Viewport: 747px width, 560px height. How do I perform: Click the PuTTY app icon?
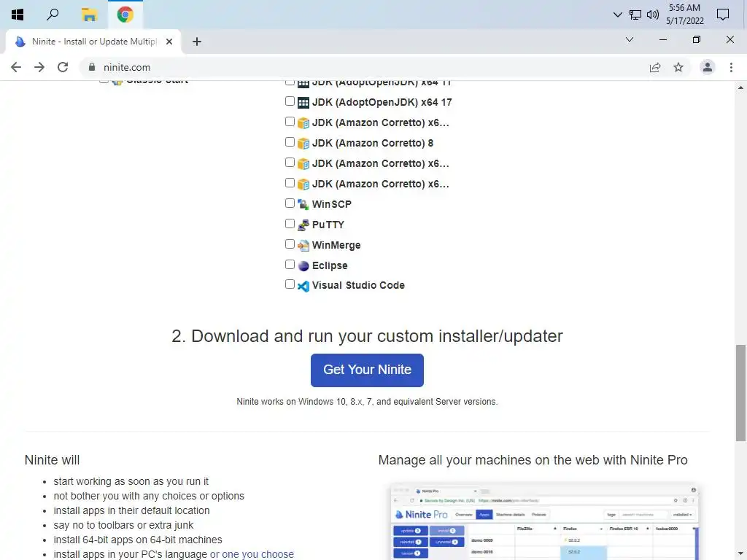(x=303, y=225)
